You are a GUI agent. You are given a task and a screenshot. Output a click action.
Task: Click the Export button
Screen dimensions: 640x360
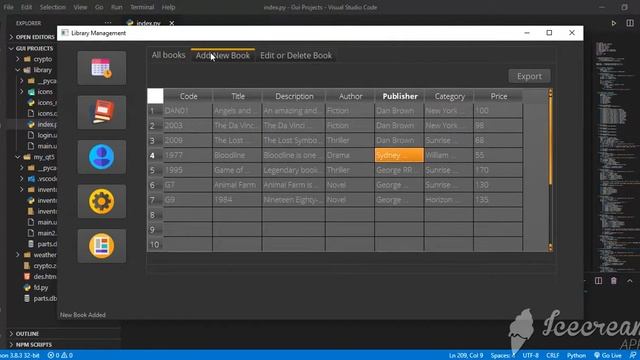pos(529,76)
